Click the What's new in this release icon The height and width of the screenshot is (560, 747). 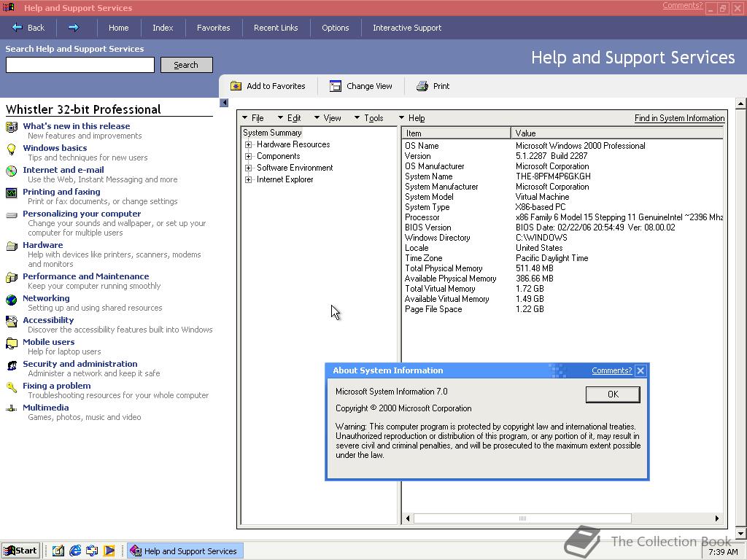tap(12, 127)
